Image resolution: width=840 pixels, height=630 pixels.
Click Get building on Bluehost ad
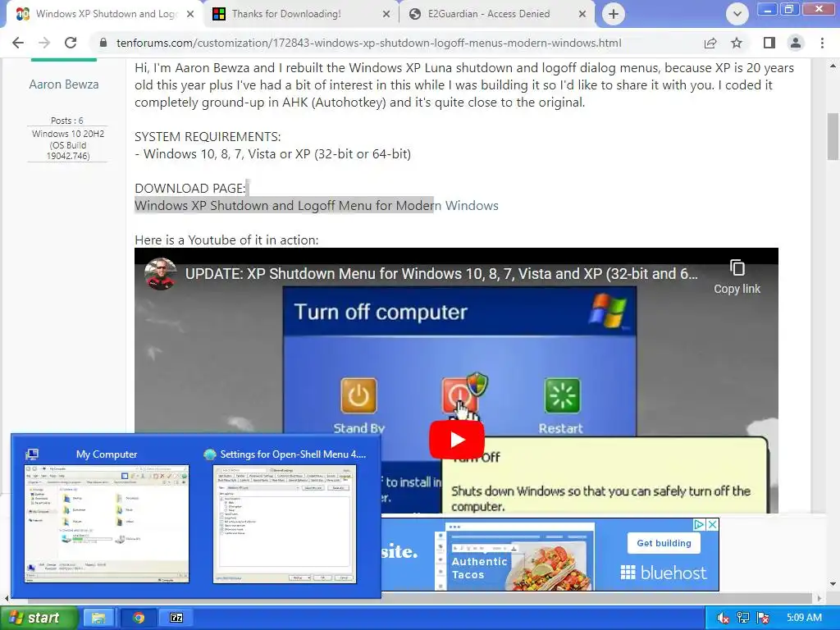(x=664, y=543)
